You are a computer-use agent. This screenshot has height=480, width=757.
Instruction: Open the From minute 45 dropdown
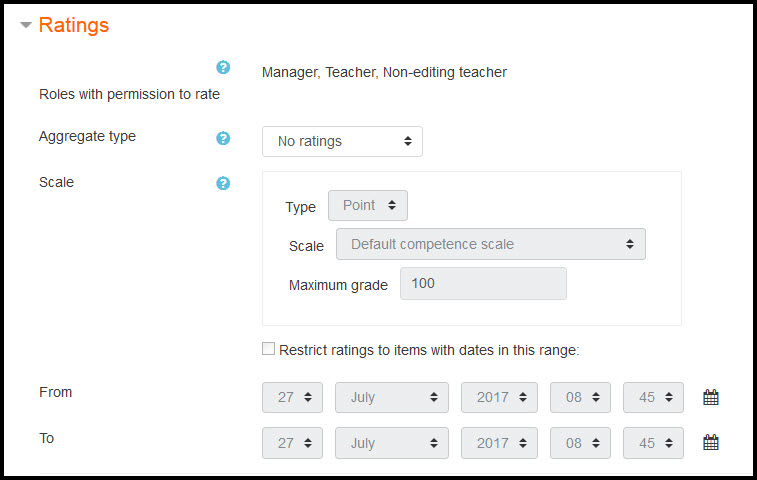click(x=653, y=397)
